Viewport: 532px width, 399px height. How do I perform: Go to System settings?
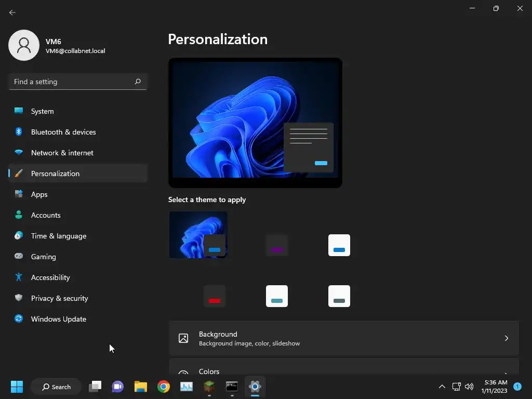coord(78,111)
